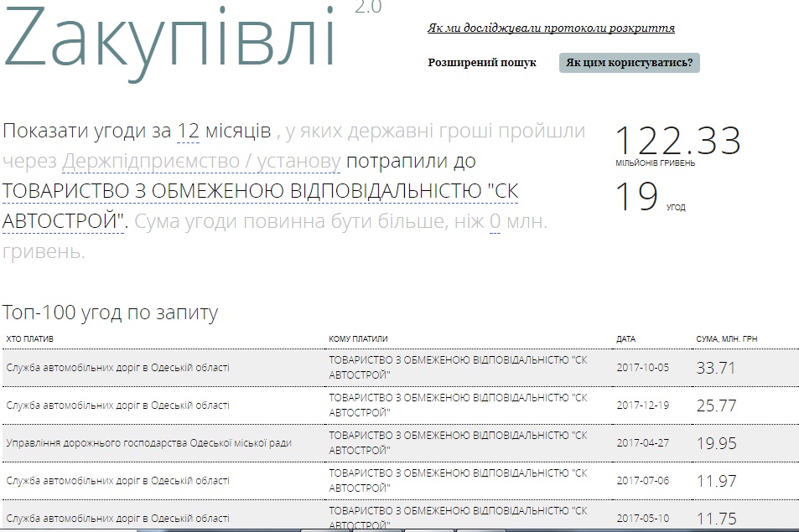Click the 'Топ-100 угод по запиту' heading

110,312
